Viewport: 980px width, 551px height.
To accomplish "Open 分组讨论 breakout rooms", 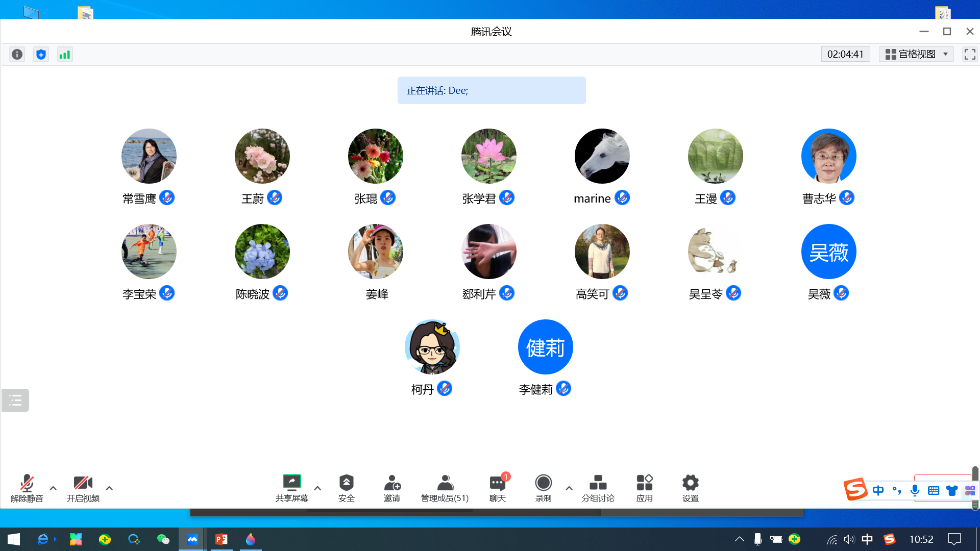I will point(598,488).
